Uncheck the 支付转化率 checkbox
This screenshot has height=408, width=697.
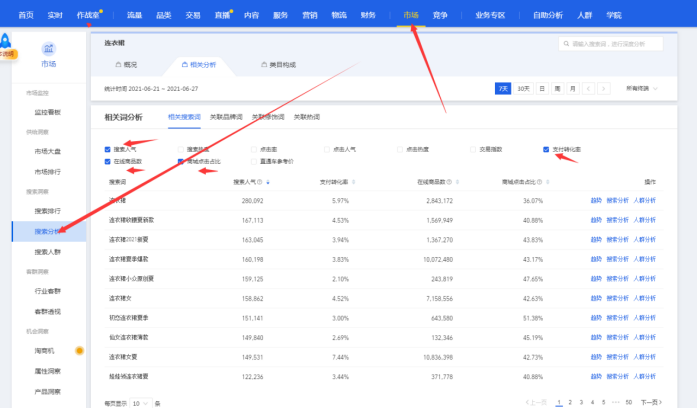(546, 149)
